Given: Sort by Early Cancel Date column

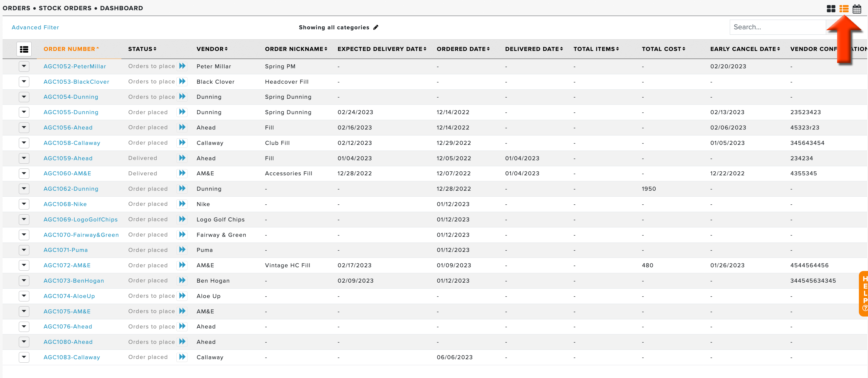Looking at the screenshot, I should click(x=745, y=49).
